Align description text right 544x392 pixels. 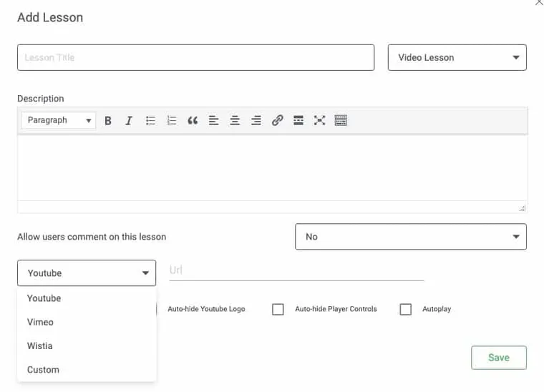[256, 121]
